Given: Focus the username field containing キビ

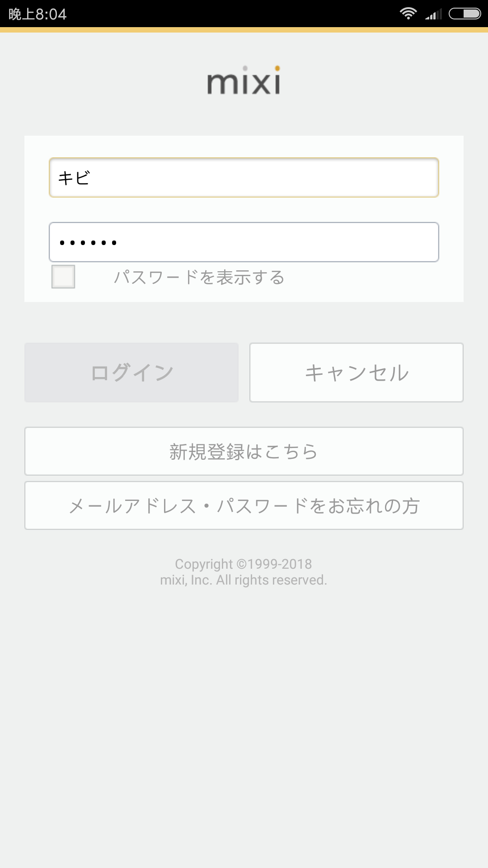Looking at the screenshot, I should [x=244, y=178].
